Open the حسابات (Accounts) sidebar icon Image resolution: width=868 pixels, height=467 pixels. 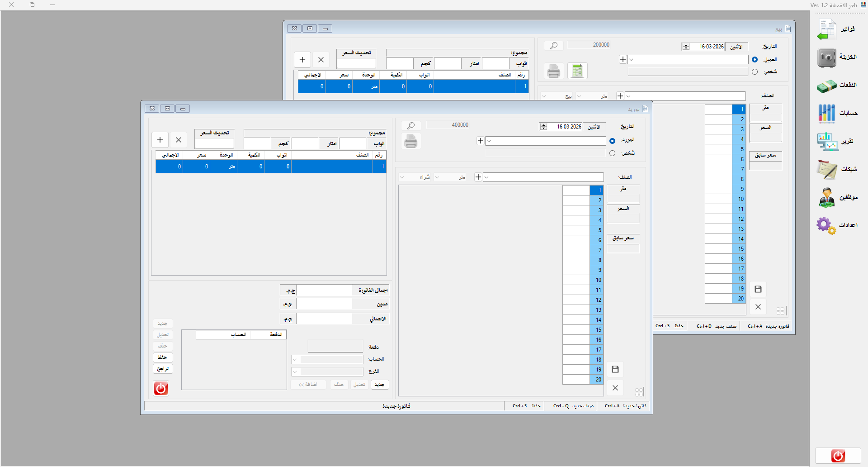pyautogui.click(x=827, y=113)
